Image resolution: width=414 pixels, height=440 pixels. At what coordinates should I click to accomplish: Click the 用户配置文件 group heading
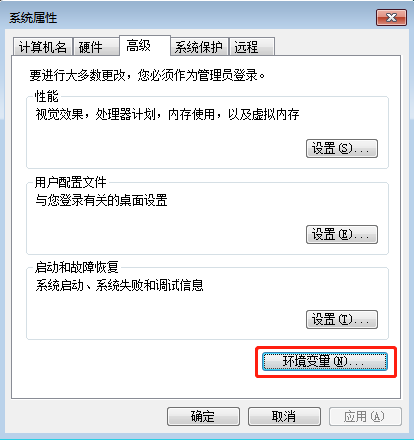71,182
